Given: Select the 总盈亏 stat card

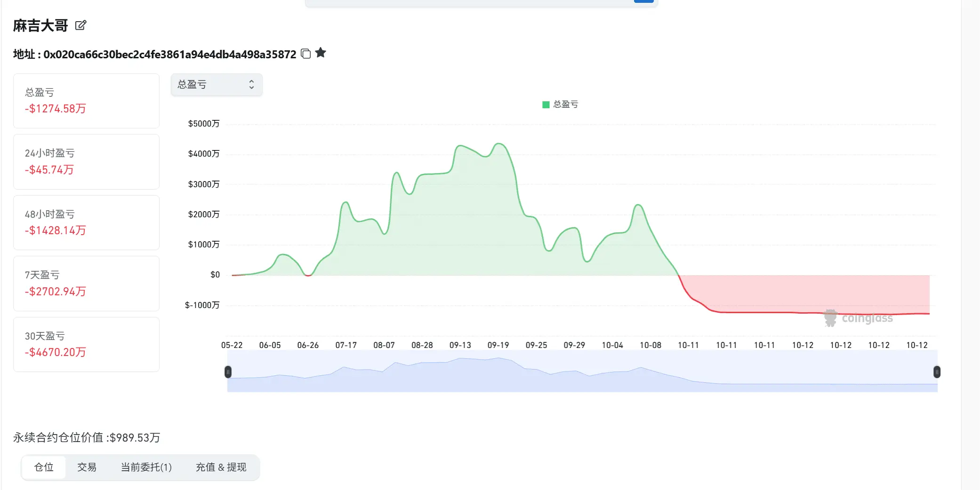Looking at the screenshot, I should 86,101.
